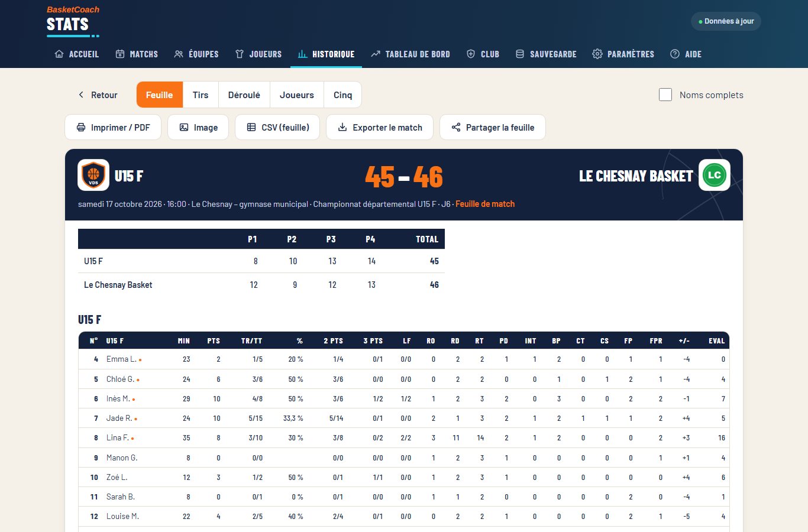The width and height of the screenshot is (808, 532).
Task: Click the Club shield icon
Action: [x=471, y=54]
